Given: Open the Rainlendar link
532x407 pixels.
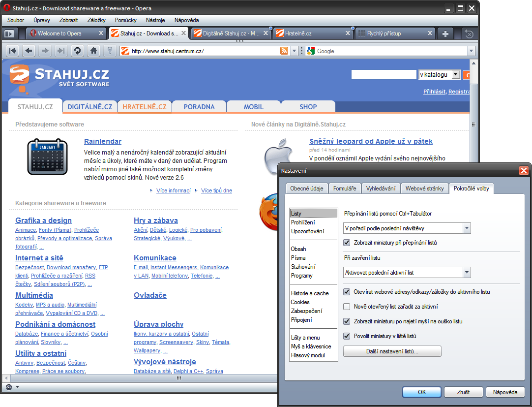Looking at the screenshot, I should [103, 141].
